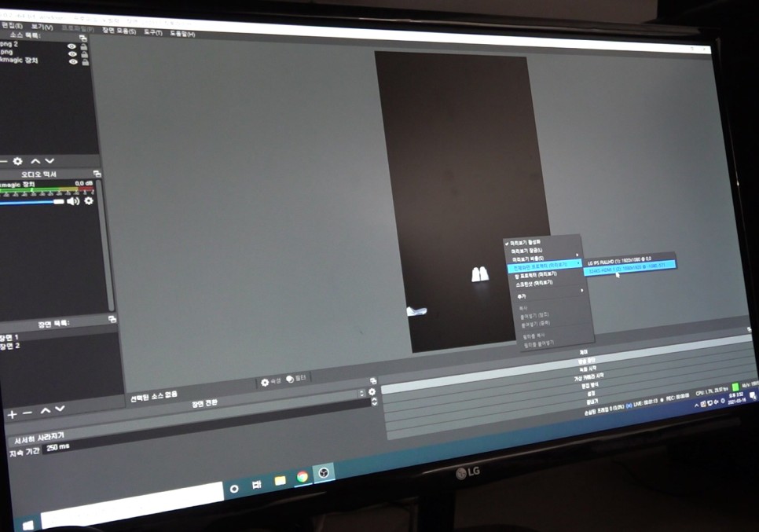Open 속성 properties gear button
Viewport: 759px width, 532px height.
pyautogui.click(x=271, y=381)
